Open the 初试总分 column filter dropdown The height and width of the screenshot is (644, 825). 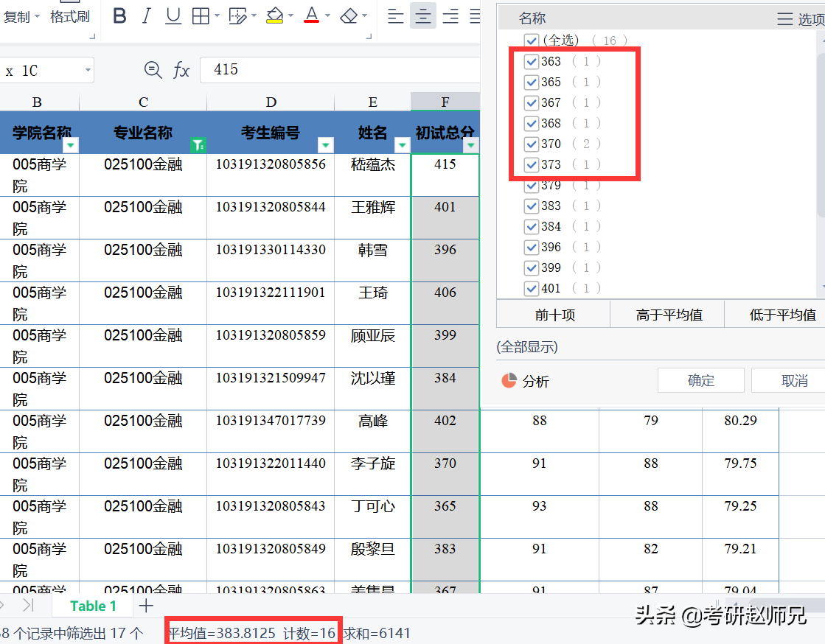pos(470,145)
